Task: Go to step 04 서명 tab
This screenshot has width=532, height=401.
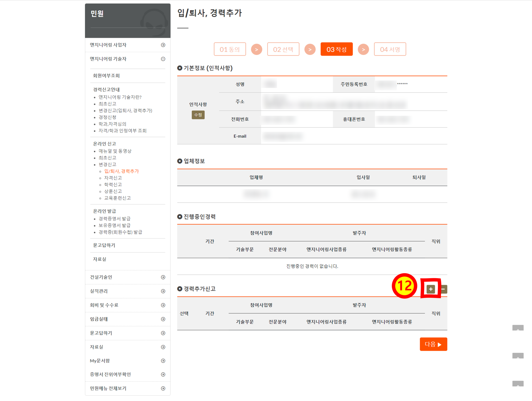Action: pyautogui.click(x=390, y=49)
